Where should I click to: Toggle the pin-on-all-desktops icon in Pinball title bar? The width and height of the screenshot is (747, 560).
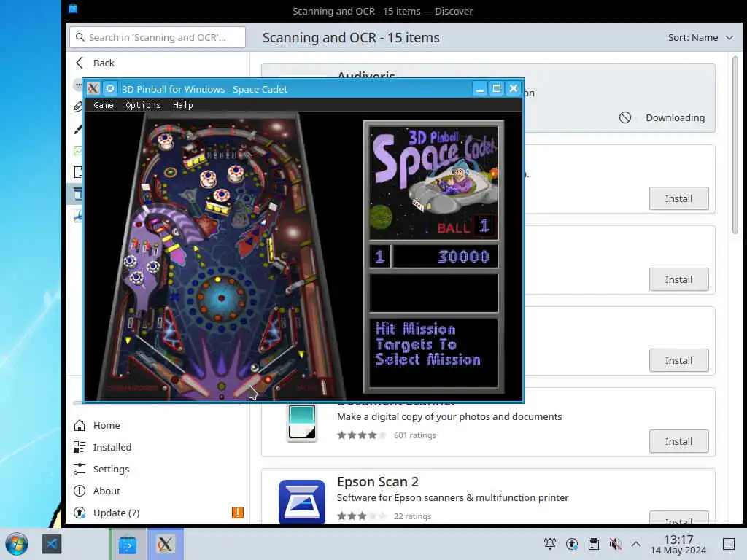(109, 88)
